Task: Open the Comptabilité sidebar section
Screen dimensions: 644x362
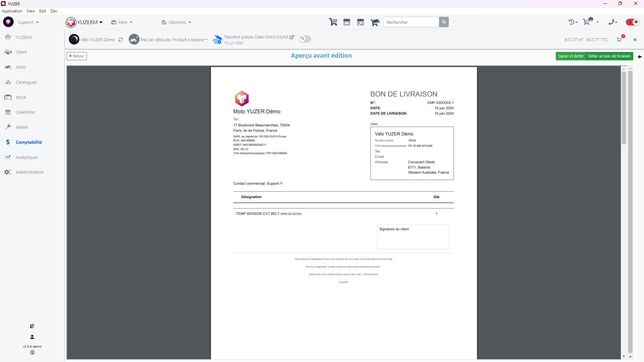Action: pos(29,142)
